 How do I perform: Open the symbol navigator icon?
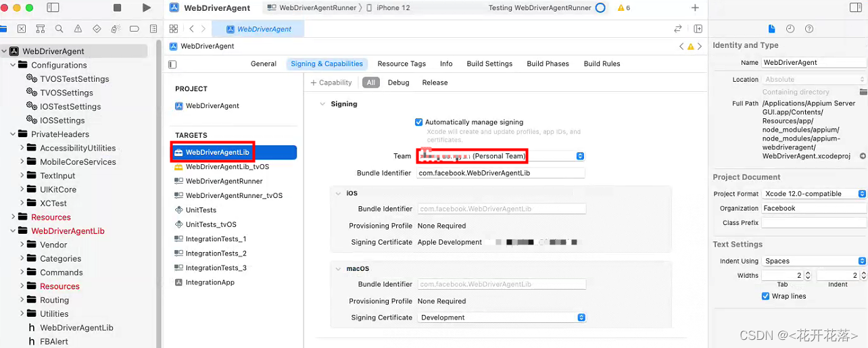[41, 29]
